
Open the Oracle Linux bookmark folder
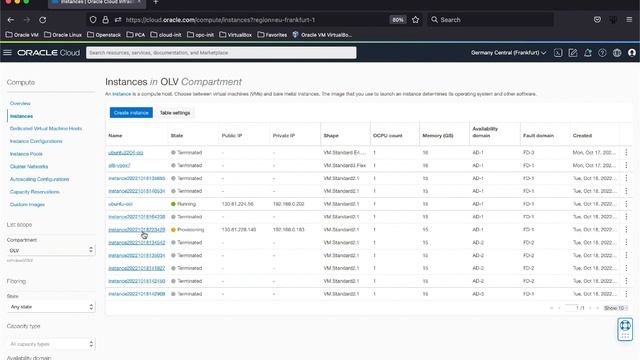pyautogui.click(x=63, y=35)
